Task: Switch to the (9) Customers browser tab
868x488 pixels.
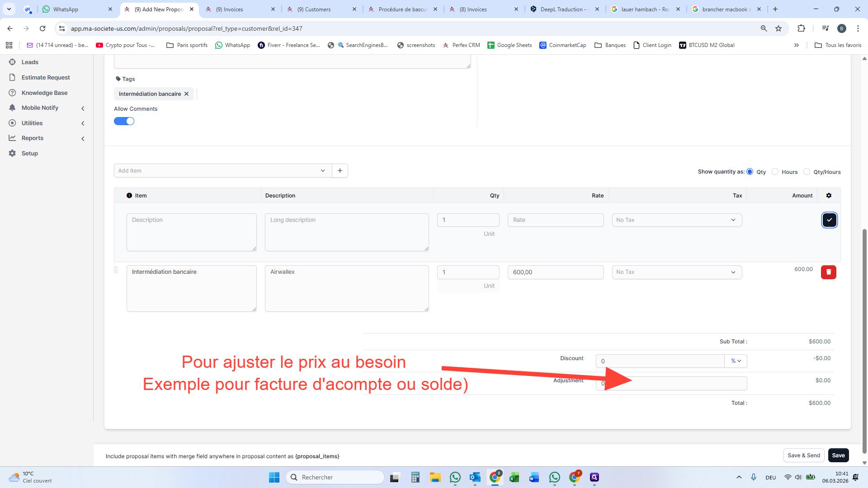Action: click(x=317, y=9)
